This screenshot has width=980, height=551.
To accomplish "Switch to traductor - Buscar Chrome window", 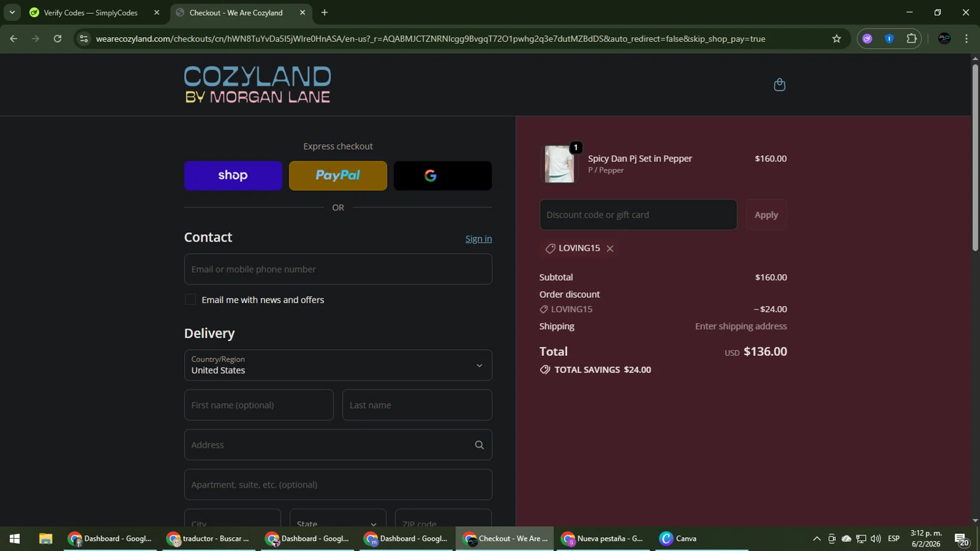I will pos(208,539).
